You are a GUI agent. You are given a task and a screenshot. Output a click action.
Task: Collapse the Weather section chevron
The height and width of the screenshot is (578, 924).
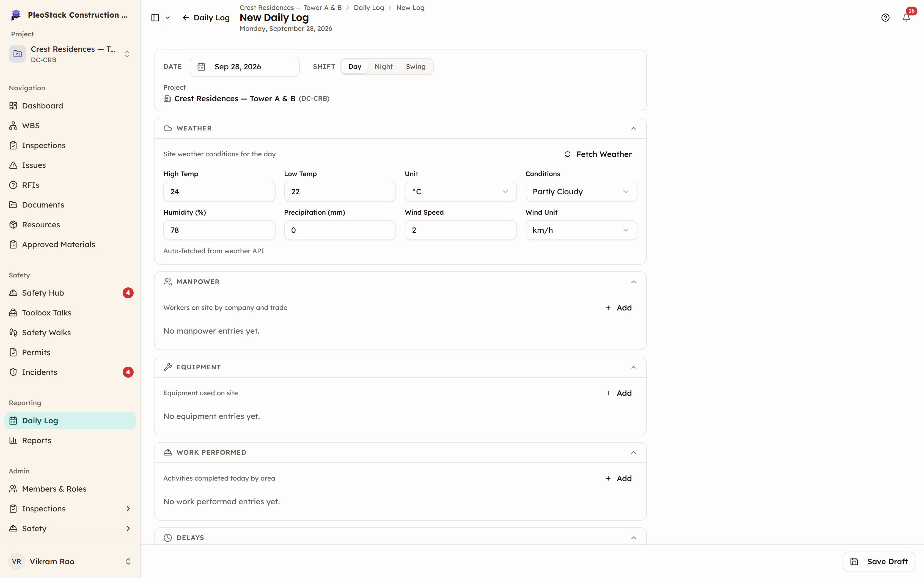pos(633,129)
